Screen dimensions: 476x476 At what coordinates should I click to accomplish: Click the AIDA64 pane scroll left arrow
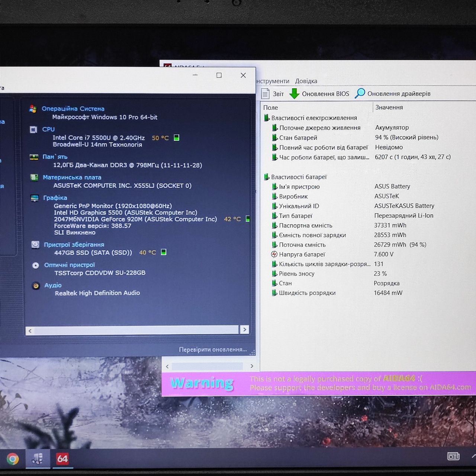[167, 366]
